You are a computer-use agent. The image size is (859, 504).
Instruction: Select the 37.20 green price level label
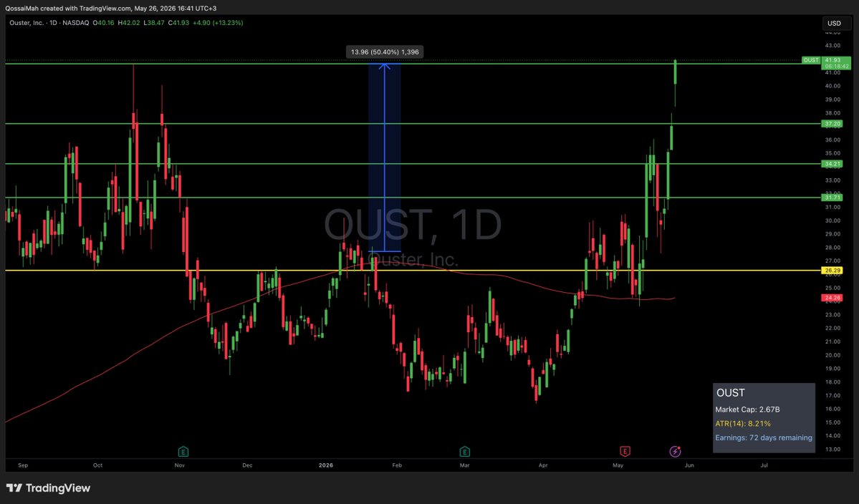pos(832,125)
